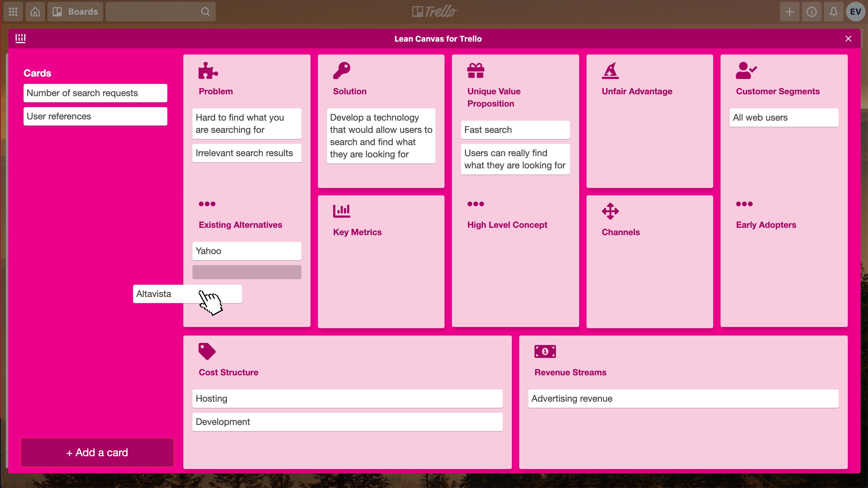Click the Problem puzzle piece icon
868x488 pixels.
208,70
